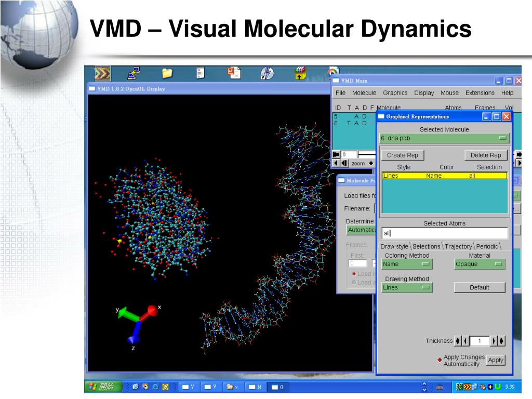Click the first green system tray icon
The image size is (532, 399).
pos(459,387)
